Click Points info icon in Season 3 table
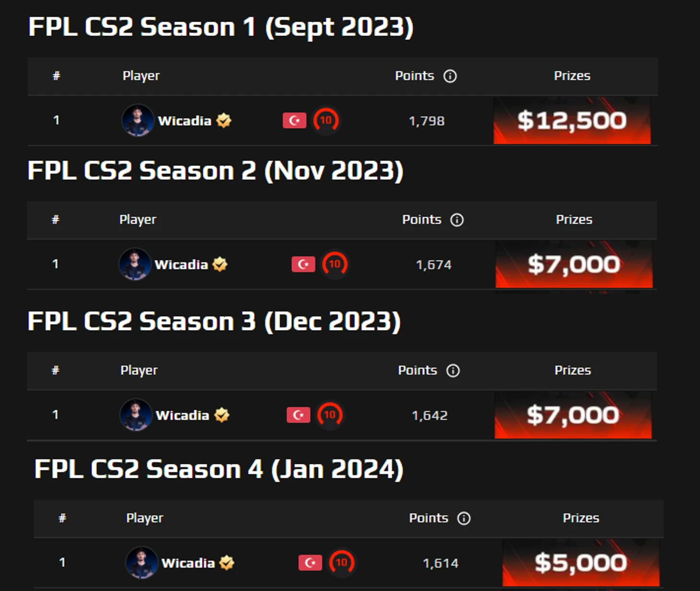The height and width of the screenshot is (591, 700). [x=453, y=370]
